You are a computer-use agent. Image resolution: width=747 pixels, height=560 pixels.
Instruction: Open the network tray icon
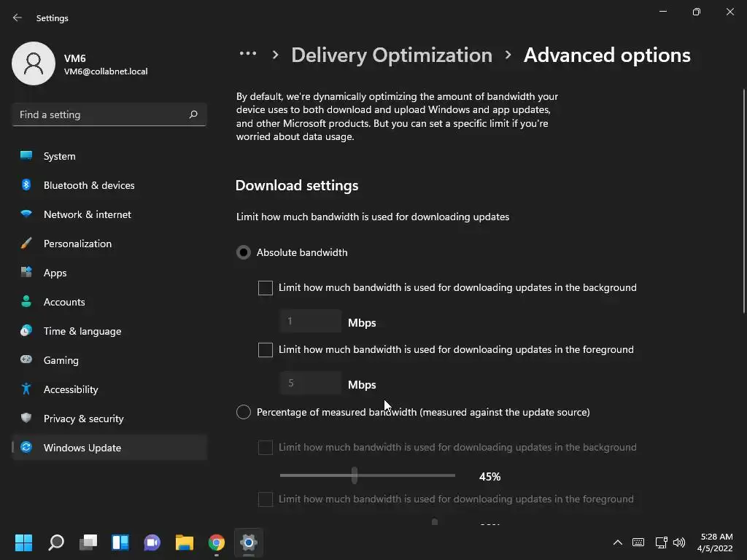pos(661,542)
